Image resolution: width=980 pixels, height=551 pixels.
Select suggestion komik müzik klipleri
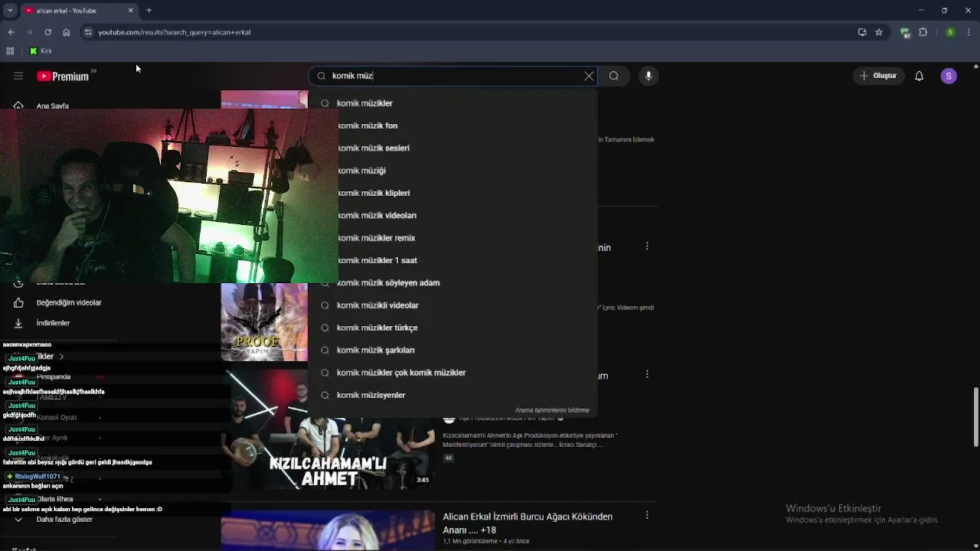click(452, 193)
